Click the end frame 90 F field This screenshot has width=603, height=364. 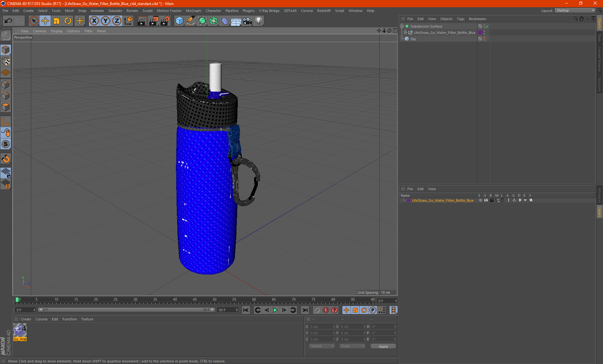click(x=228, y=310)
